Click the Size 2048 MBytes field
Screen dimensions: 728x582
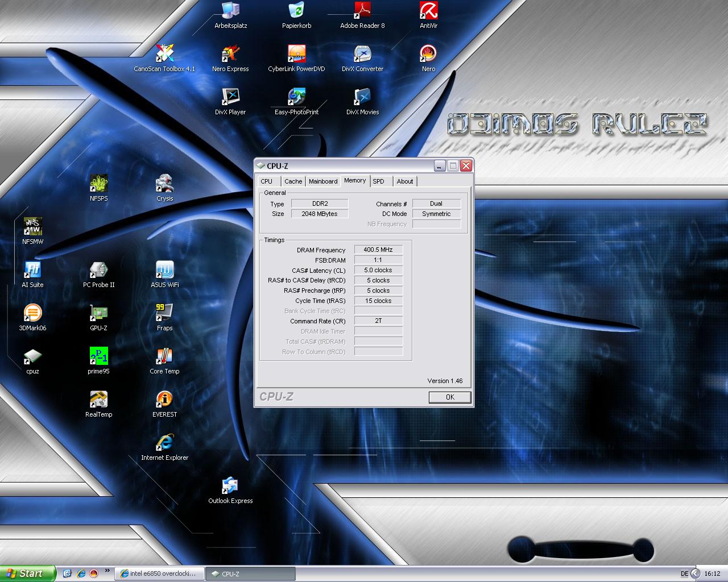pyautogui.click(x=320, y=214)
